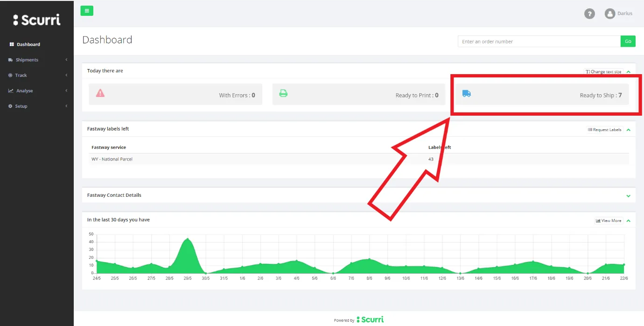Collapse the Fastway labels left panel
The image size is (644, 326).
click(x=629, y=130)
